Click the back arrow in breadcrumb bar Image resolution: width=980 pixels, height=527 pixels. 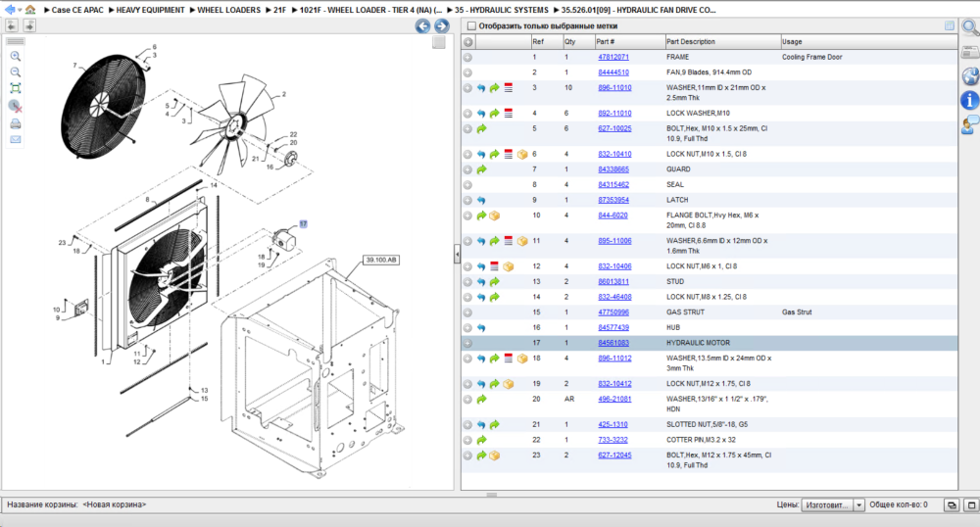[x=9, y=10]
